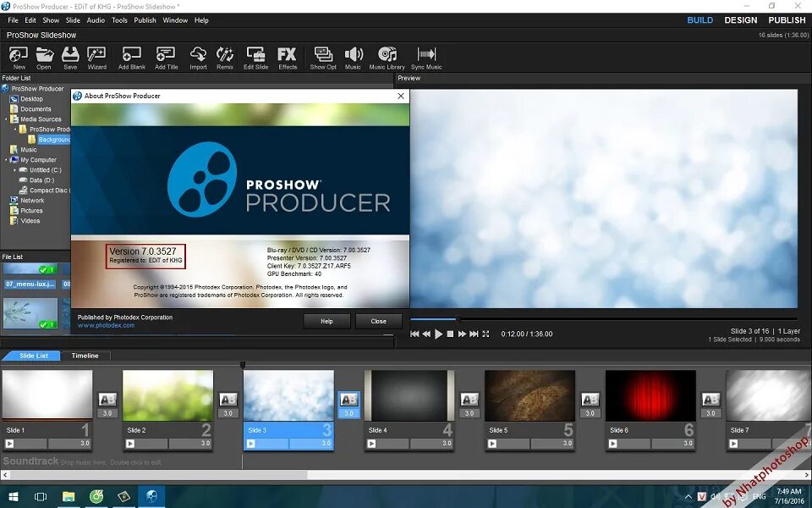The height and width of the screenshot is (508, 812).
Task: Click Help in About dialog
Action: pos(326,322)
